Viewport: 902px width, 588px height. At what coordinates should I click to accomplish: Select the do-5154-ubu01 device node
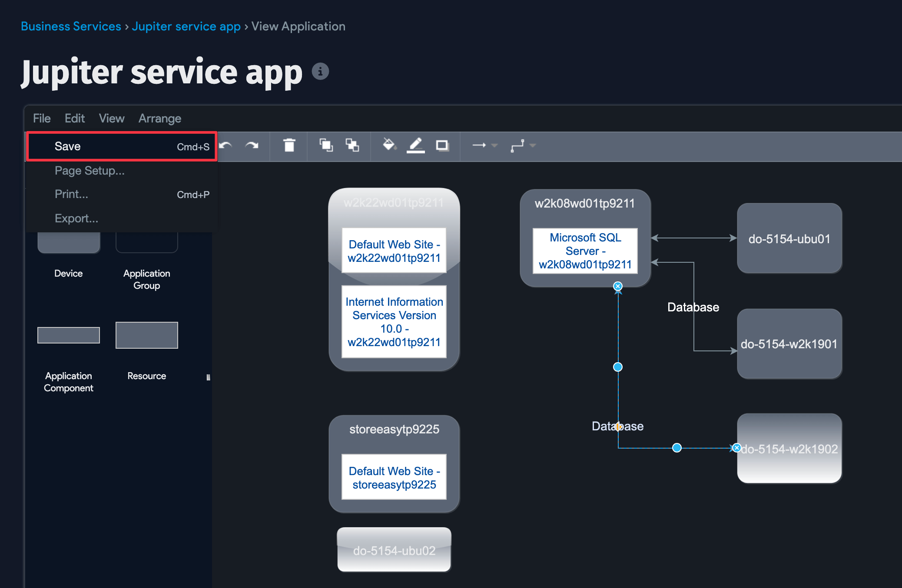pyautogui.click(x=789, y=239)
